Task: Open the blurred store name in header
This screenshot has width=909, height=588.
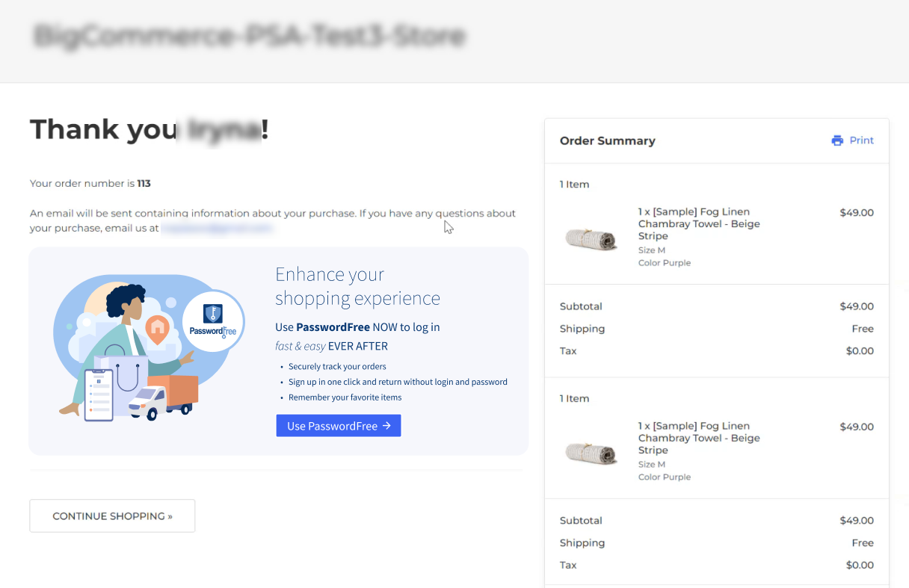Action: coord(250,36)
